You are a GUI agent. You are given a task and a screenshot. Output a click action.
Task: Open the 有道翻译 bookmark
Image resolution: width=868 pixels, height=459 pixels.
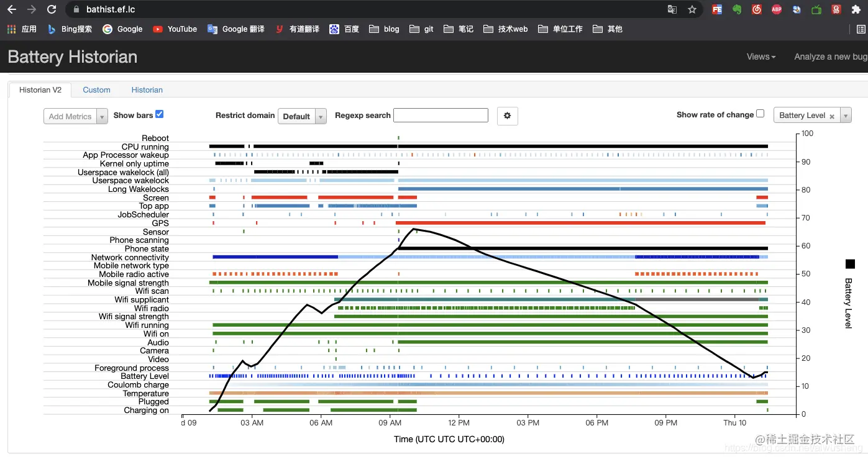(297, 29)
